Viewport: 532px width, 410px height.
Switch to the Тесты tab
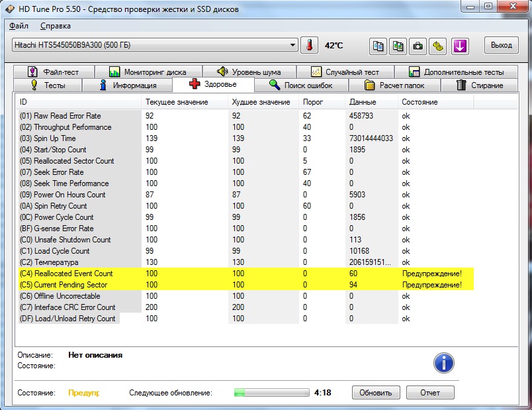(48, 85)
